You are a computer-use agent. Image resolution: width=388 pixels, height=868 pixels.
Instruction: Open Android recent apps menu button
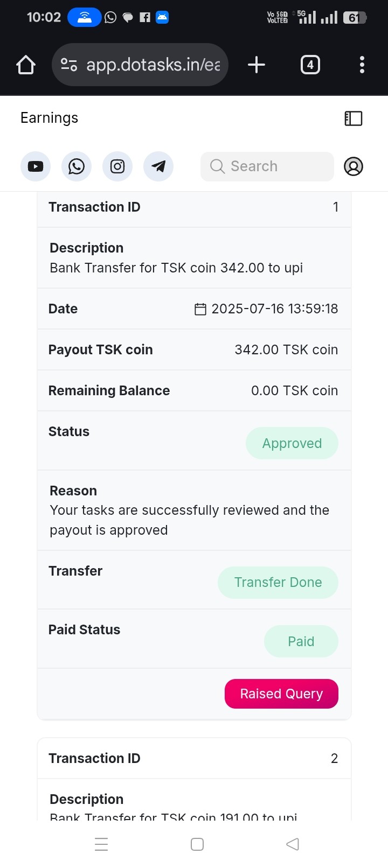tap(101, 844)
